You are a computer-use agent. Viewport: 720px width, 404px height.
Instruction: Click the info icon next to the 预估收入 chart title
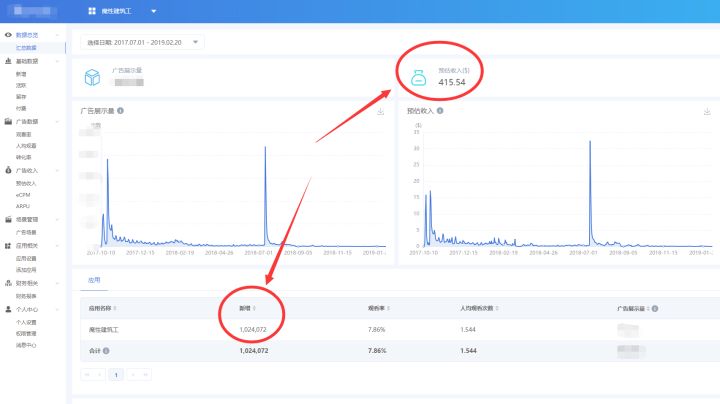[x=440, y=111]
